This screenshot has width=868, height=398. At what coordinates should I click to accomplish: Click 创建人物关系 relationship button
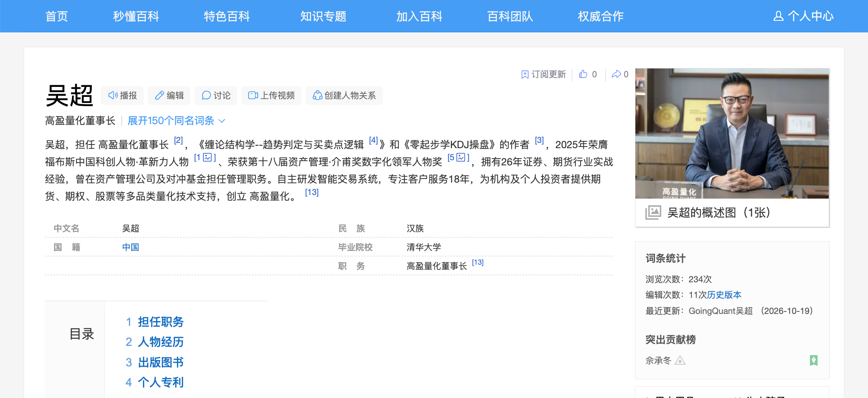[344, 95]
